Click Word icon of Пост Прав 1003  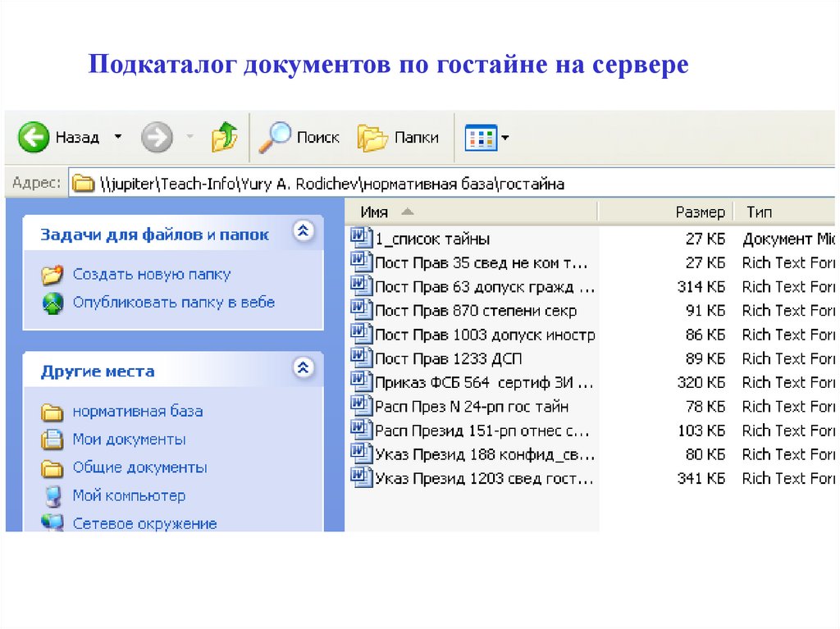click(x=361, y=334)
